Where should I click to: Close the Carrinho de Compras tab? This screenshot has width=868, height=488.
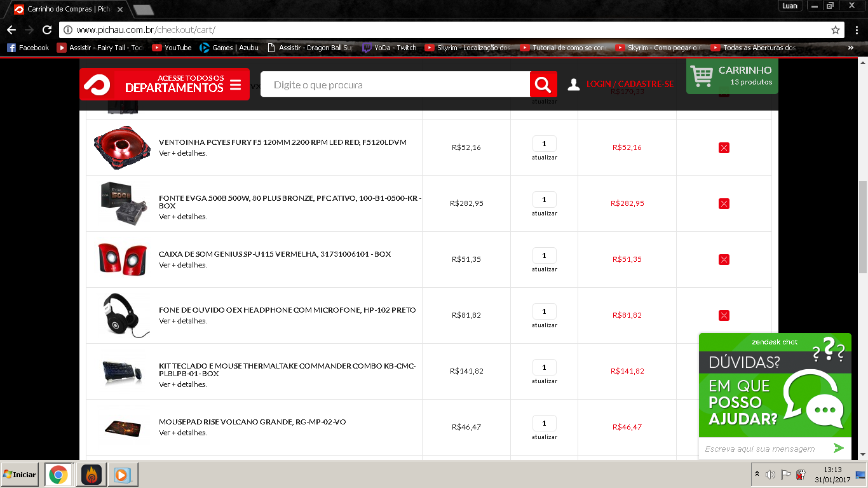pos(119,10)
